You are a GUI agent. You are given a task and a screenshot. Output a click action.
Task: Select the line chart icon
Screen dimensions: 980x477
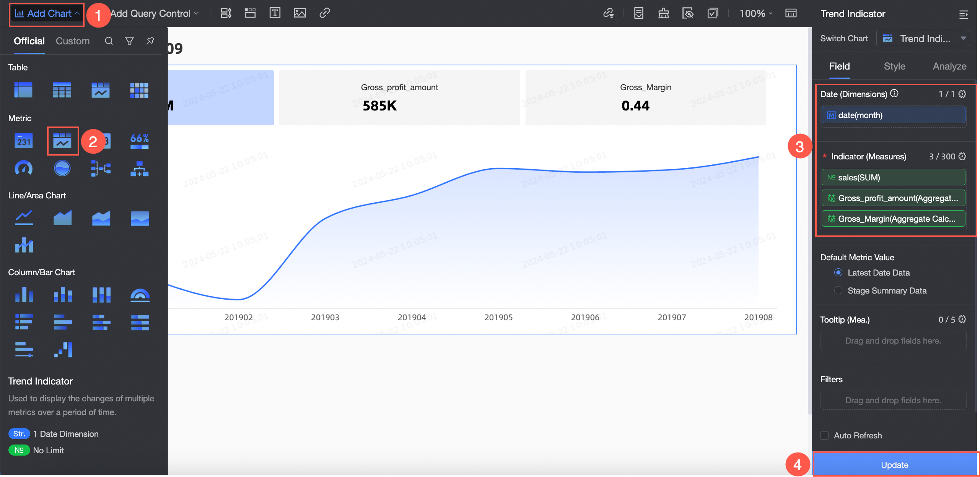24,218
